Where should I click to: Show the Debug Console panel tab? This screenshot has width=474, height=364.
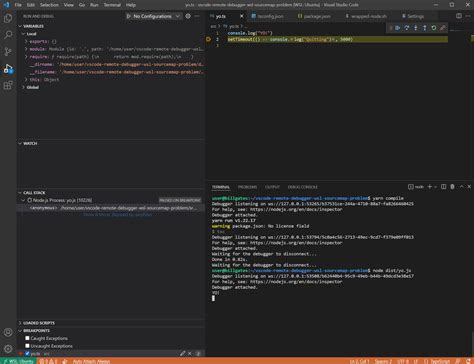(303, 187)
